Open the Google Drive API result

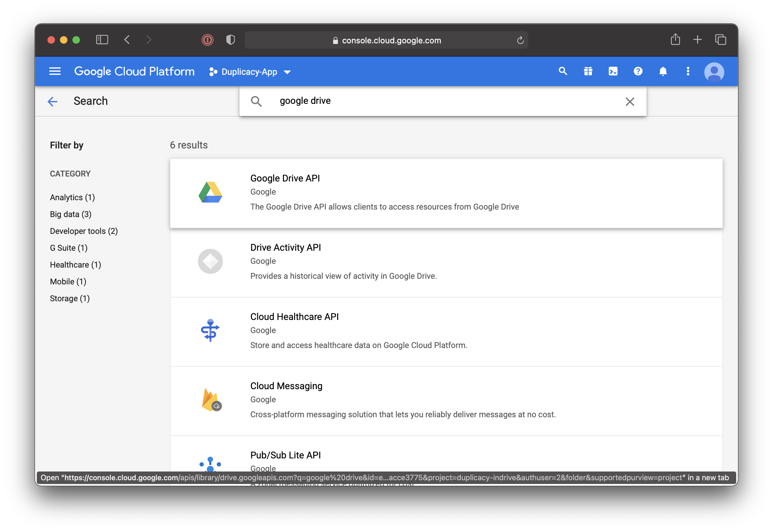tap(285, 178)
